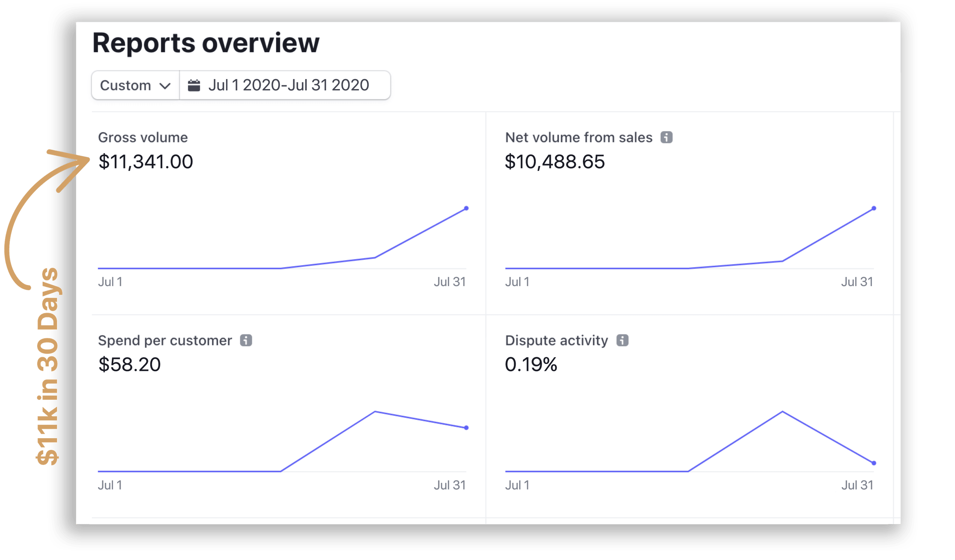This screenshot has height=560, width=955.
Task: Click the Net volume amount $10,488.65
Action: pyautogui.click(x=555, y=162)
